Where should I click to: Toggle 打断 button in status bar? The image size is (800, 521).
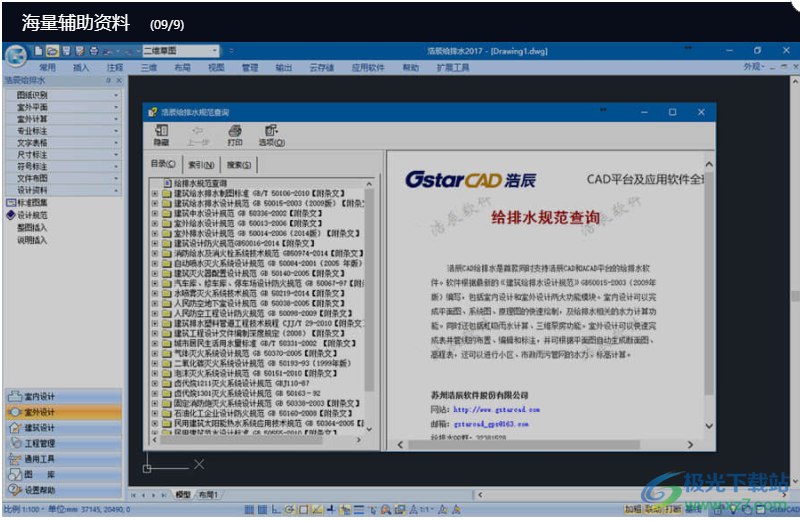(x=672, y=509)
